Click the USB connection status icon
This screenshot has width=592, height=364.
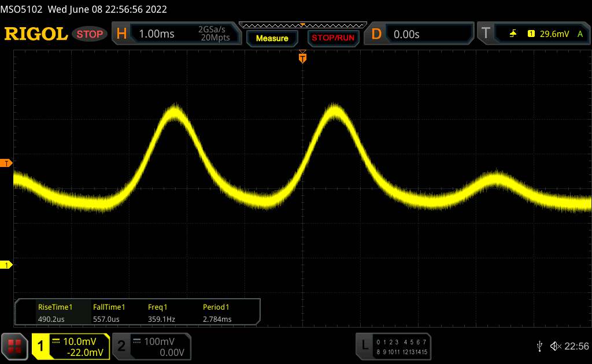click(539, 346)
